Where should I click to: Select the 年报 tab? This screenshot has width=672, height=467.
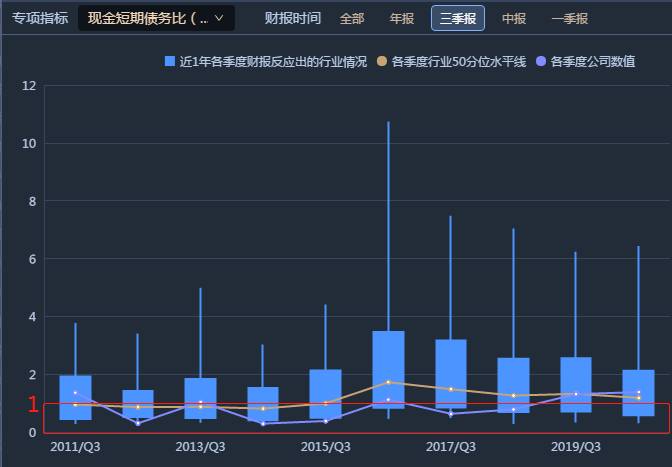(x=401, y=18)
